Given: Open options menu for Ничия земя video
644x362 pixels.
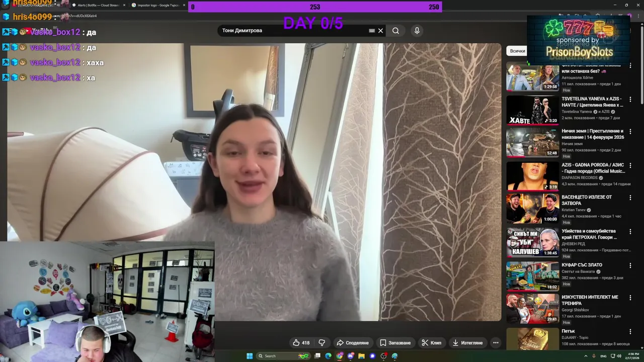Looking at the screenshot, I should [x=630, y=132].
